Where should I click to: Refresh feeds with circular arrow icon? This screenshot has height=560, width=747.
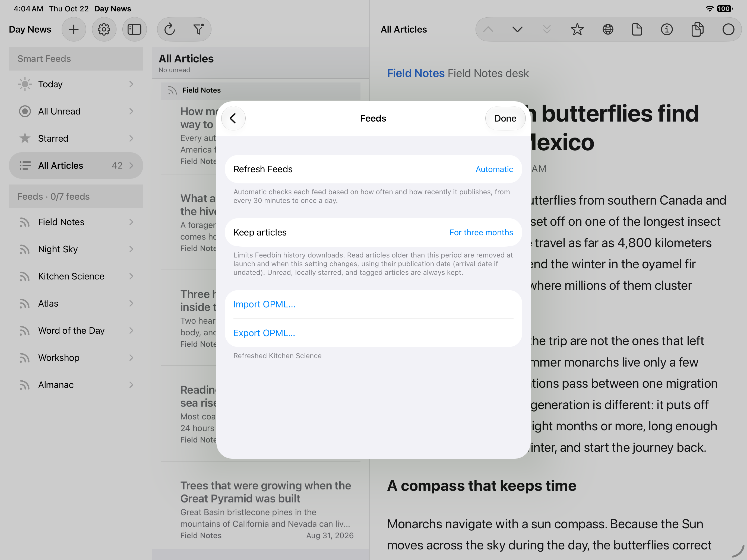(170, 29)
